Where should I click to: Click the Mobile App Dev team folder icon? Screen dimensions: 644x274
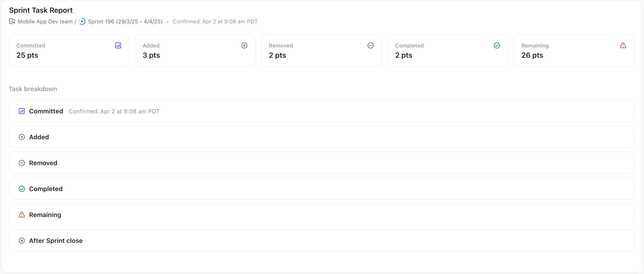(x=12, y=22)
